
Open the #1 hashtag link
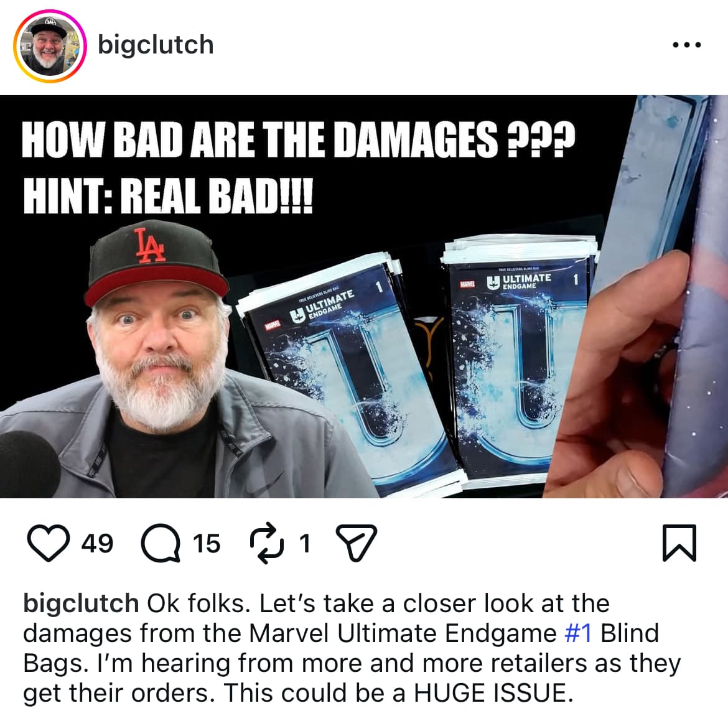(578, 633)
